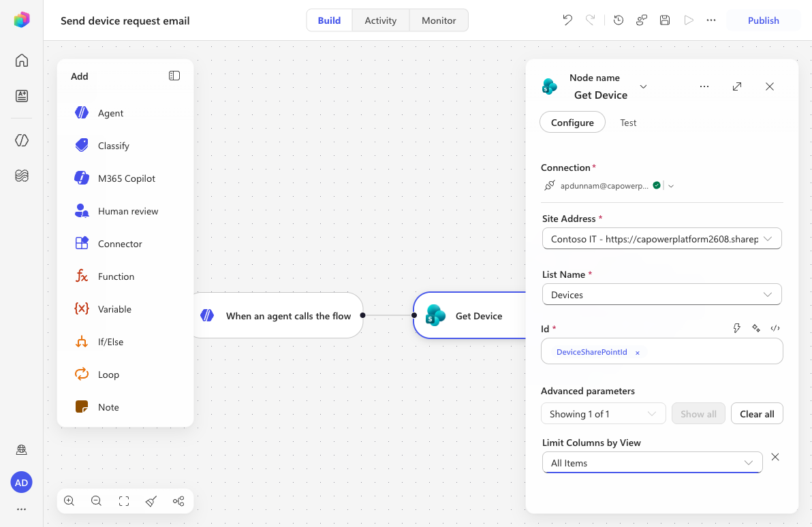
Task: Undo the last change
Action: pyautogui.click(x=567, y=20)
